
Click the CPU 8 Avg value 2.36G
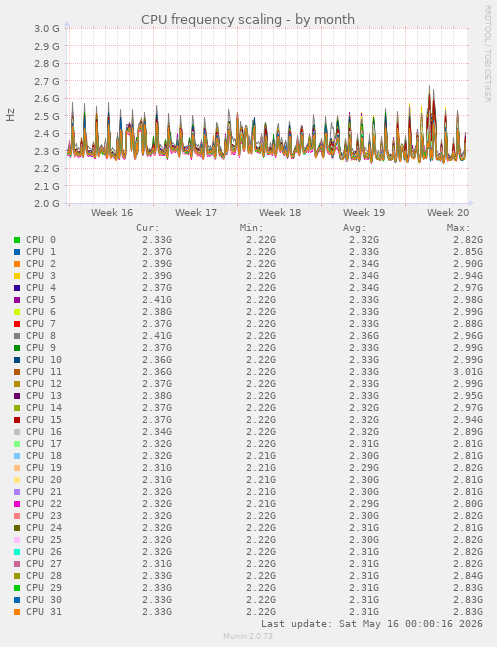[x=364, y=336]
